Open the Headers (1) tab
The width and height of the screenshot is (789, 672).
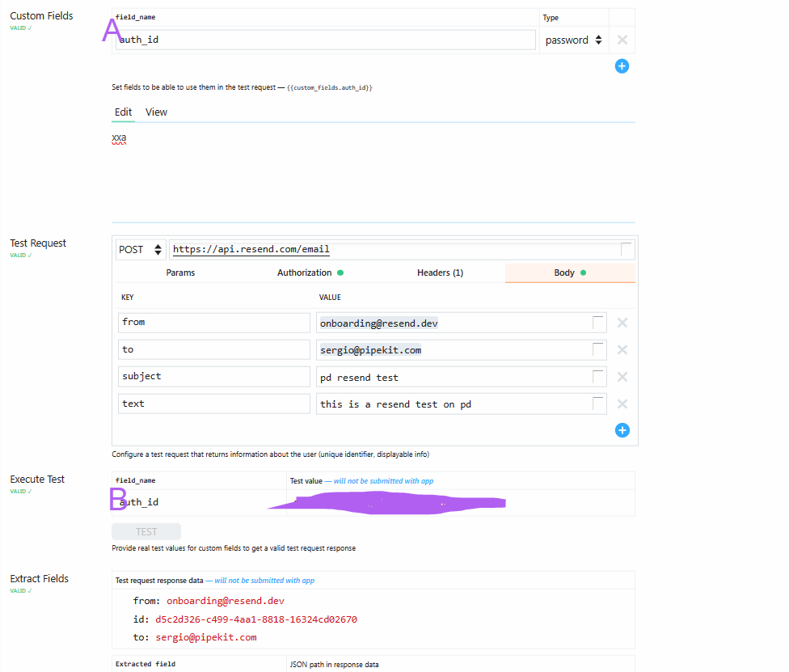coord(440,273)
